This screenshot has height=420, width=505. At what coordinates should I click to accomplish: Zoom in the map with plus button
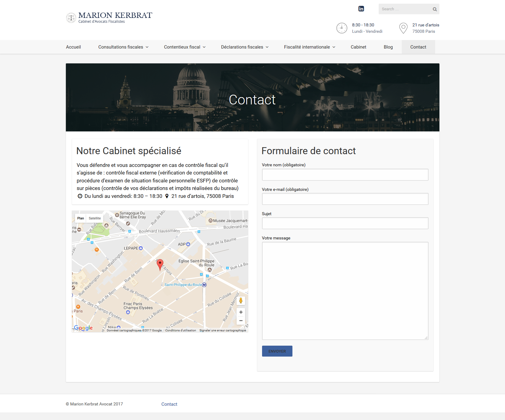(x=241, y=312)
